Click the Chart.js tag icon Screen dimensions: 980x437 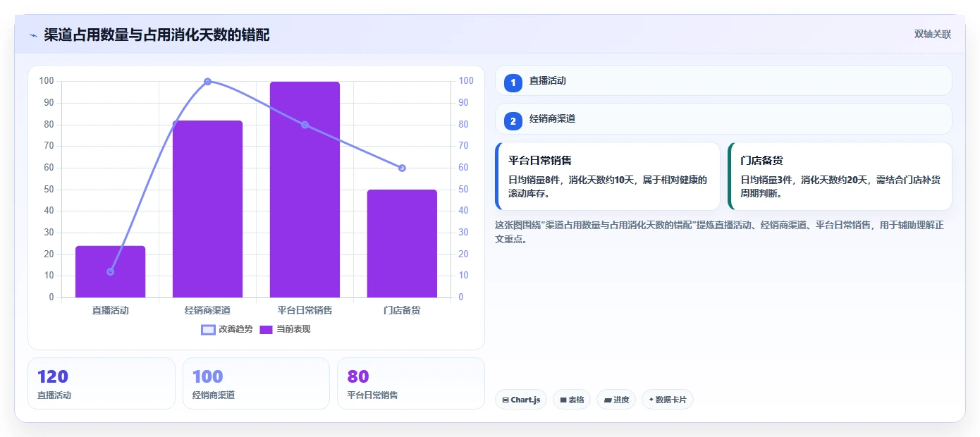tap(506, 400)
